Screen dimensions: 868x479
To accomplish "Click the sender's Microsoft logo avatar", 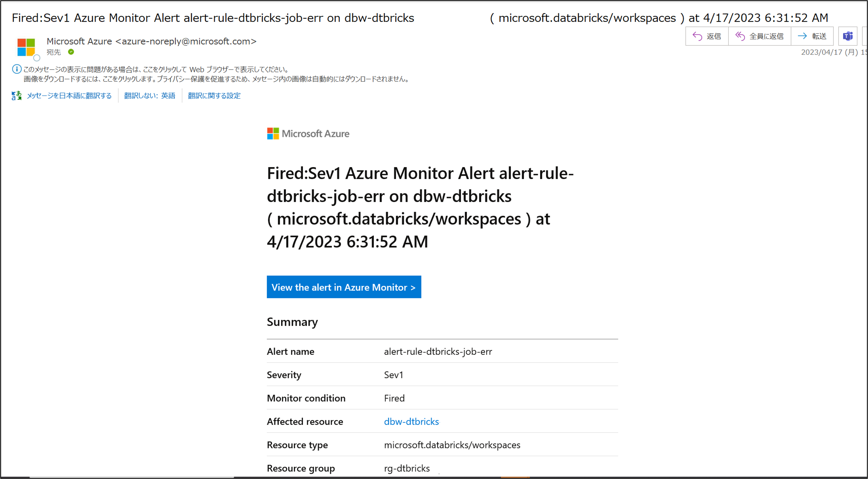I will click(x=26, y=47).
